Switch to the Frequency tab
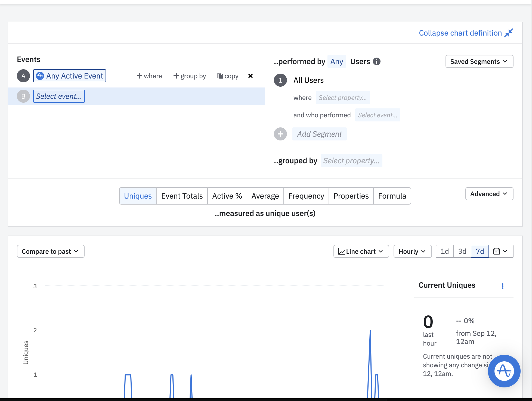The height and width of the screenshot is (401, 532). [x=306, y=196]
